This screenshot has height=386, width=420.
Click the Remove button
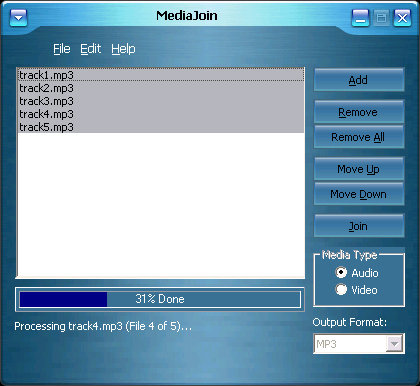pos(359,112)
